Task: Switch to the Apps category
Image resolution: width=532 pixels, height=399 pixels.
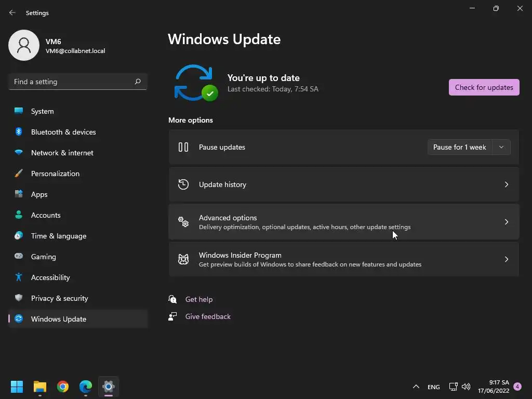Action: tap(78, 194)
